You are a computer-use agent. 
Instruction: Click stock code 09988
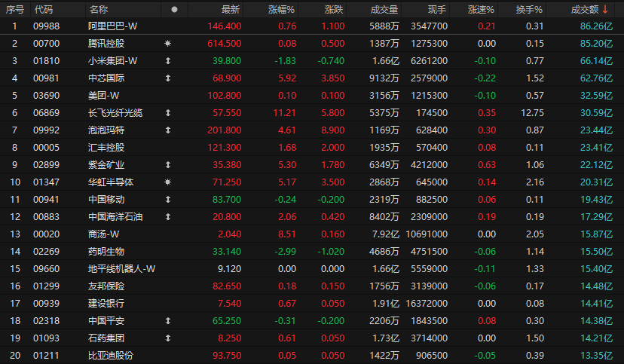point(46,26)
